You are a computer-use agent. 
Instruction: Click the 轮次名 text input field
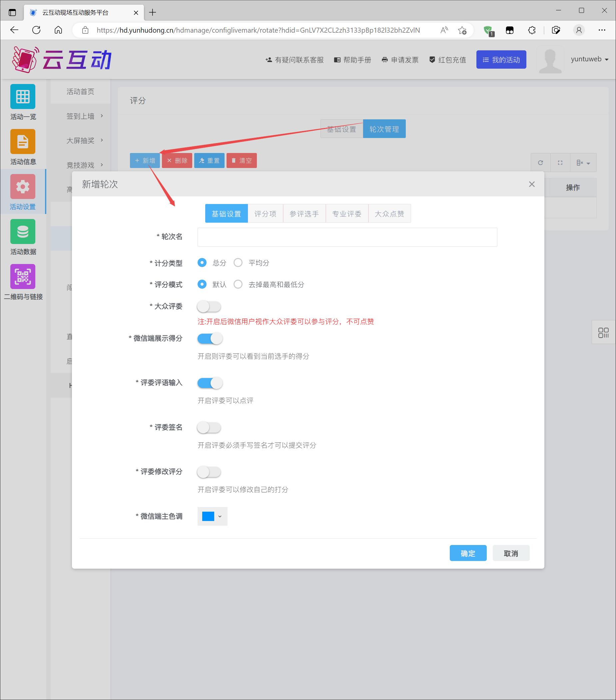coord(347,237)
